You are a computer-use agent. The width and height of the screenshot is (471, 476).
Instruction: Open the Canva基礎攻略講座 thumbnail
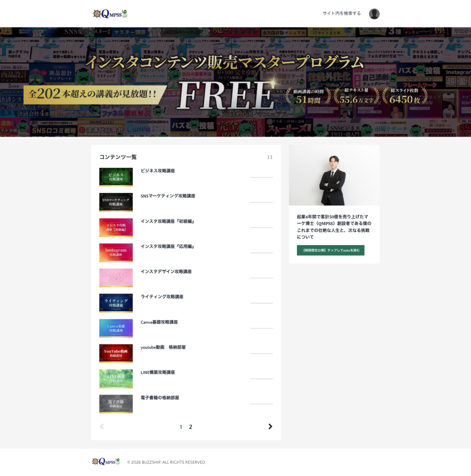point(116,328)
